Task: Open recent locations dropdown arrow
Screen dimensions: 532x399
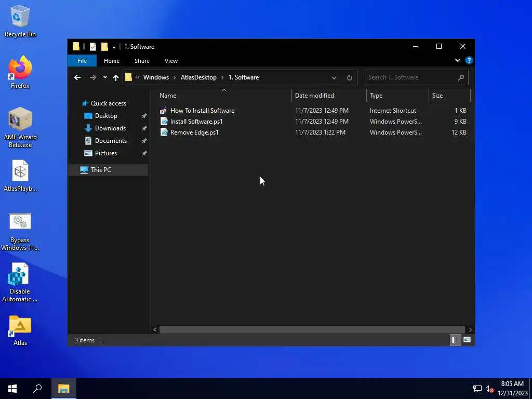Action: 105,77
